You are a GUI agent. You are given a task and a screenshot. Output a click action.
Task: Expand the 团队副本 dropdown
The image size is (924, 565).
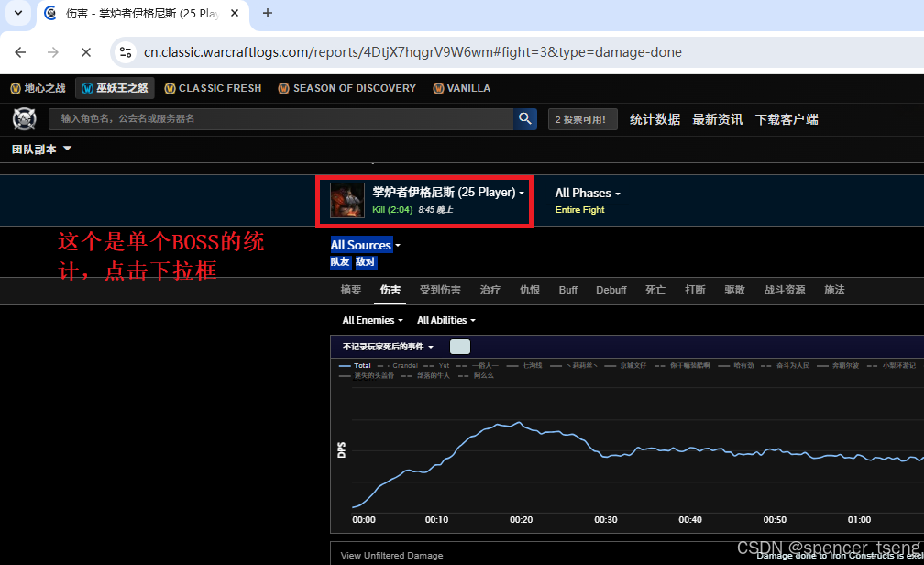[x=41, y=150]
